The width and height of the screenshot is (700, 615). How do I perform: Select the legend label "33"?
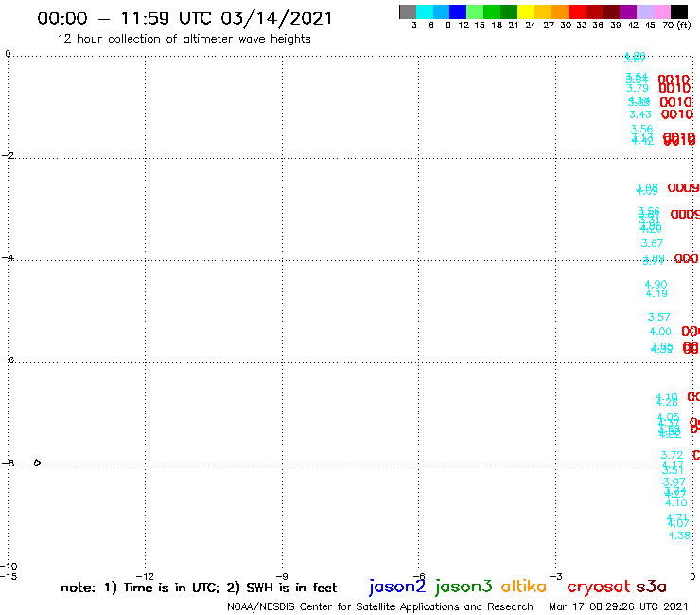[x=581, y=25]
